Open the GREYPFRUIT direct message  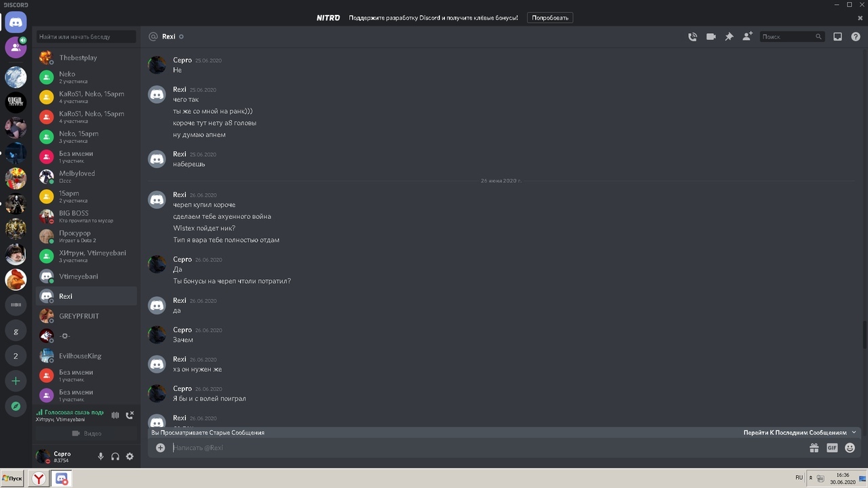(79, 316)
